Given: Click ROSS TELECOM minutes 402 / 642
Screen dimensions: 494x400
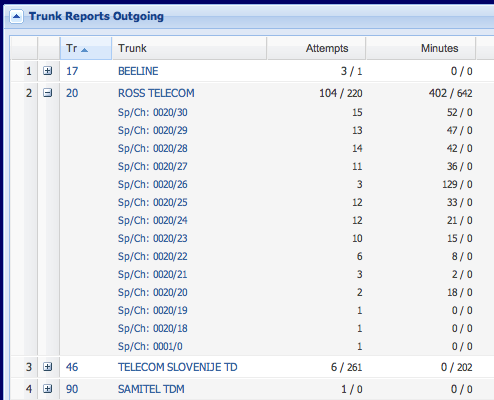Looking at the screenshot, I should click(x=450, y=93).
